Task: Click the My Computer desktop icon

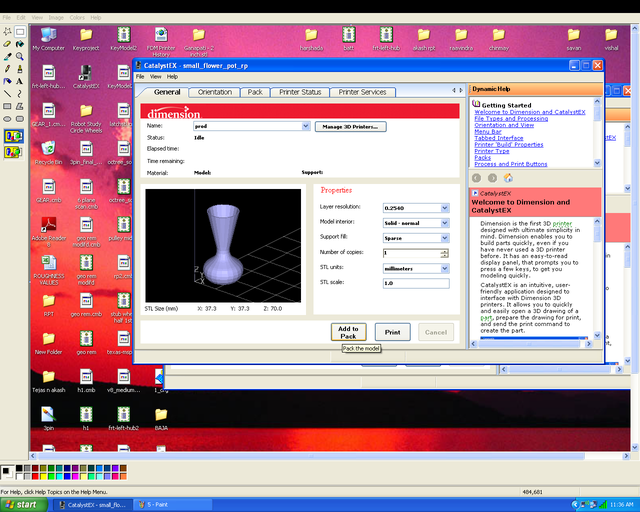Action: click(x=49, y=39)
